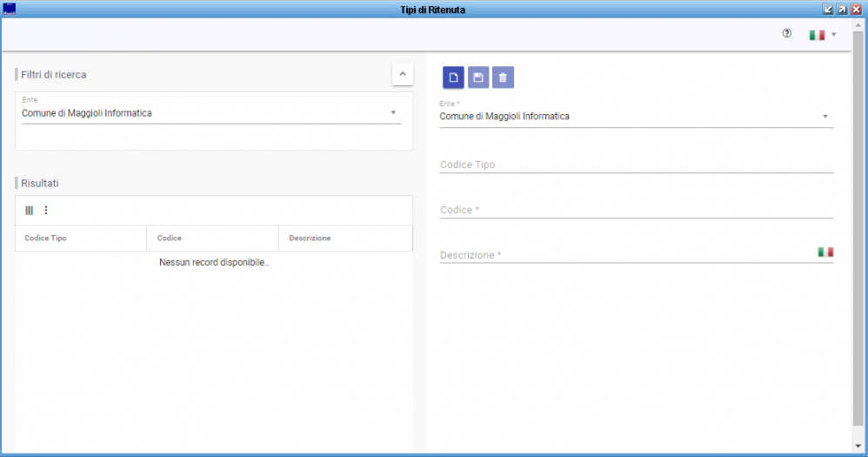Click the vertical scrollbar down arrow
868x457 pixels.
click(858, 446)
